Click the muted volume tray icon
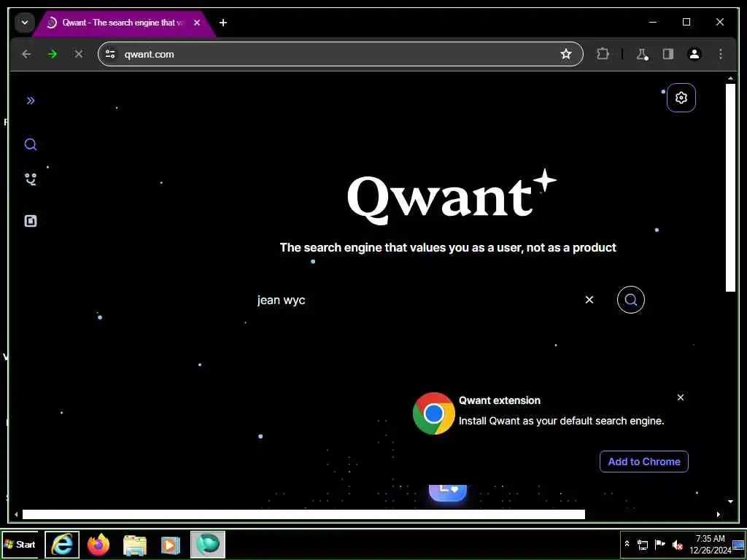Viewport: 747px width, 560px height. pyautogui.click(x=677, y=544)
